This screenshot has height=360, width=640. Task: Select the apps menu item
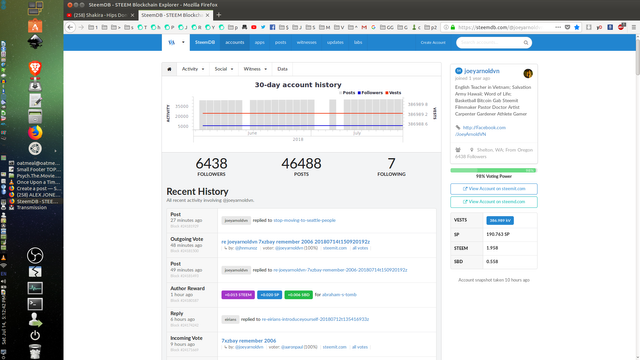[260, 42]
